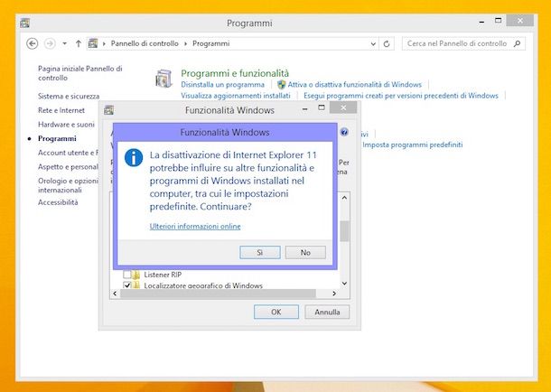Click the Funzionalità Windows title bar icon
The width and height of the screenshot is (551, 392).
tap(109, 110)
